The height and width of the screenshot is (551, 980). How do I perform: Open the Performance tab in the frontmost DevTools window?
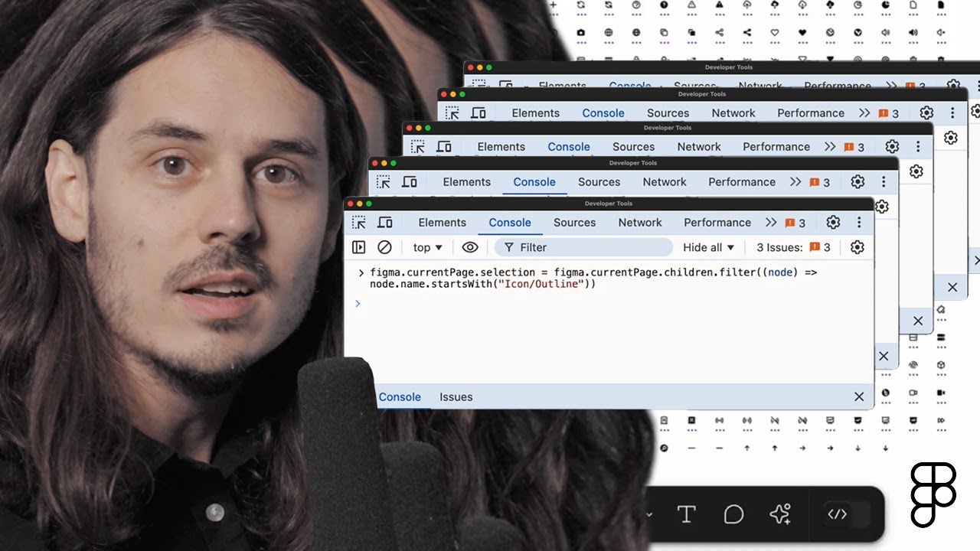click(717, 223)
